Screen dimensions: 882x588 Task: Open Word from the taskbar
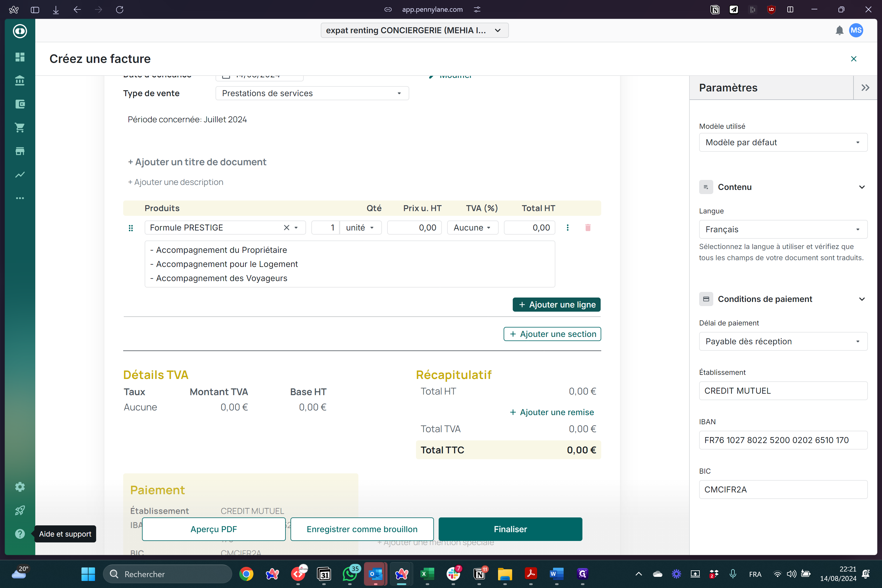(557, 574)
